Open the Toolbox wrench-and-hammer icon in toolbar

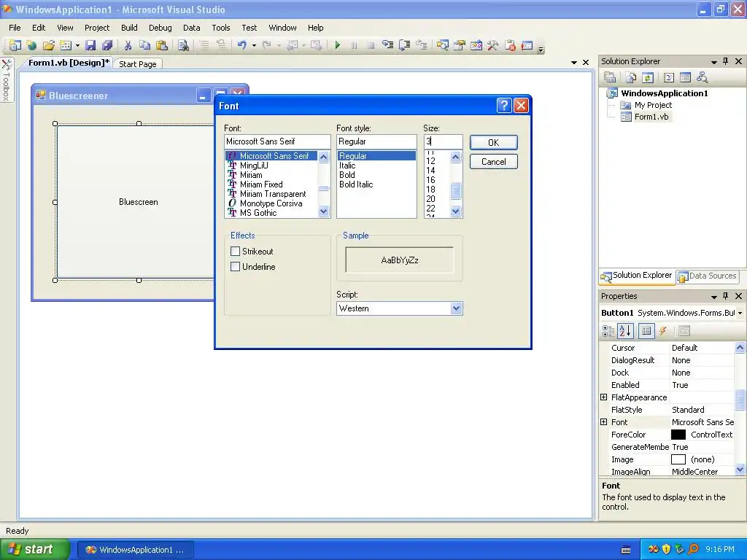[493, 45]
